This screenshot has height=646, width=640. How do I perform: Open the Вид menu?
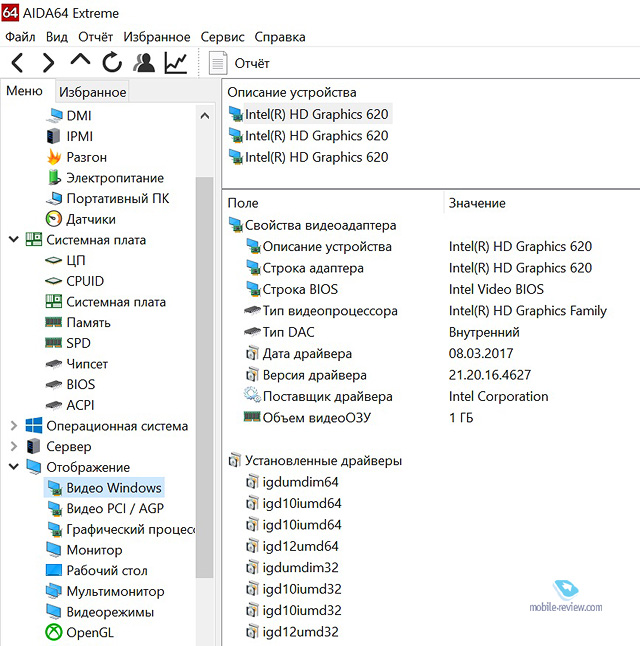click(x=56, y=37)
